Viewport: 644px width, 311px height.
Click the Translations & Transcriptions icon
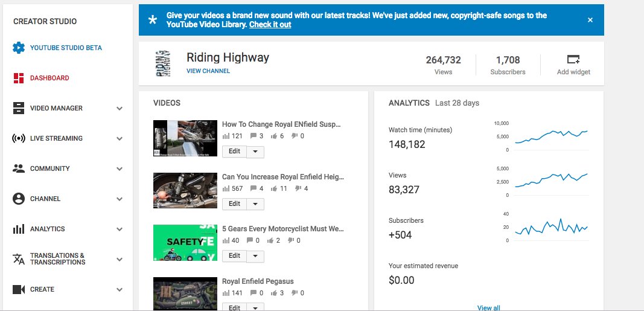click(19, 259)
